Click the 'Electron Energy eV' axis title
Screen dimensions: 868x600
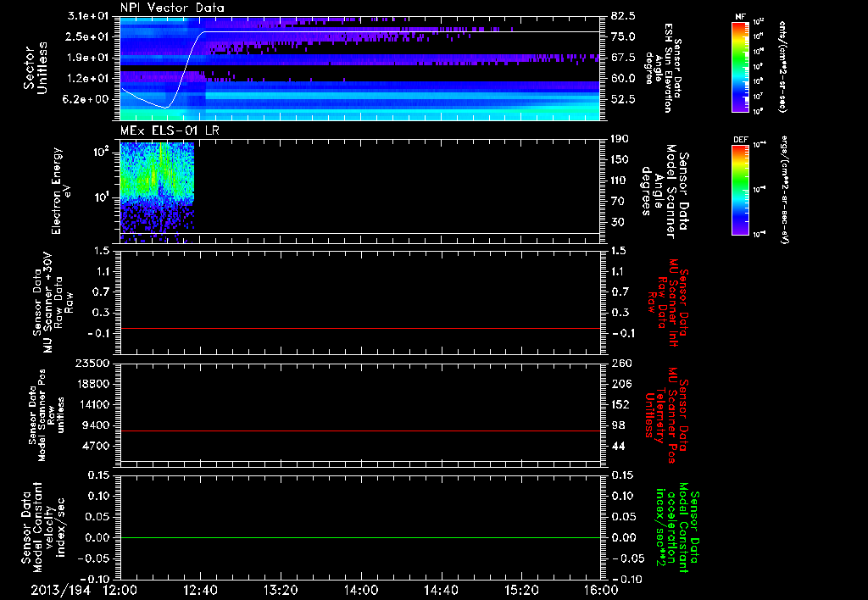[61, 192]
